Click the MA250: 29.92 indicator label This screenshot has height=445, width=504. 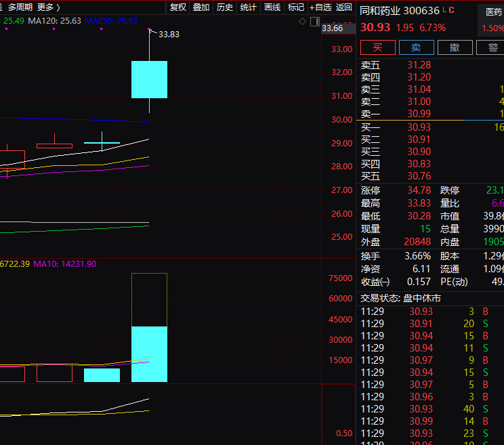tap(111, 21)
